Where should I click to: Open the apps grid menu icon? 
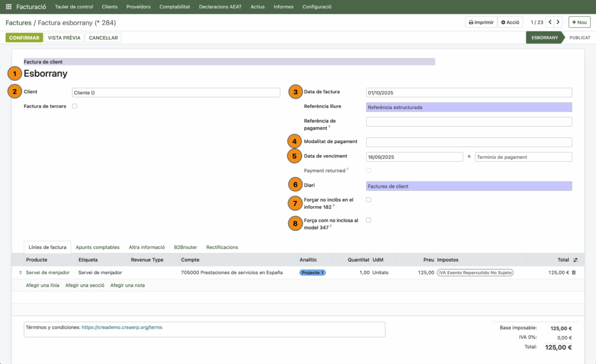tap(9, 7)
